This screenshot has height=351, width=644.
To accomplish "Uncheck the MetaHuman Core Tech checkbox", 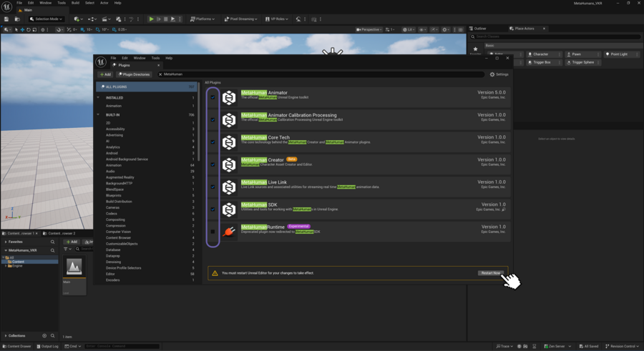I will (213, 142).
